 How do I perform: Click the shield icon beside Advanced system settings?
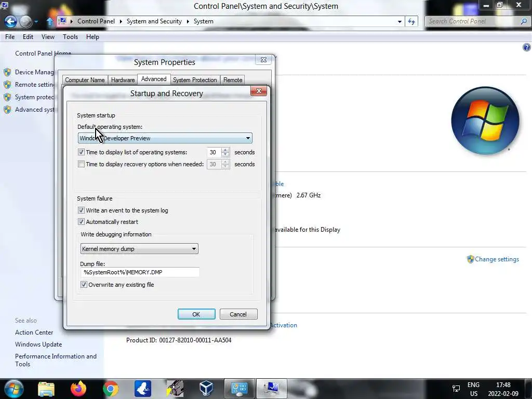tap(7, 110)
